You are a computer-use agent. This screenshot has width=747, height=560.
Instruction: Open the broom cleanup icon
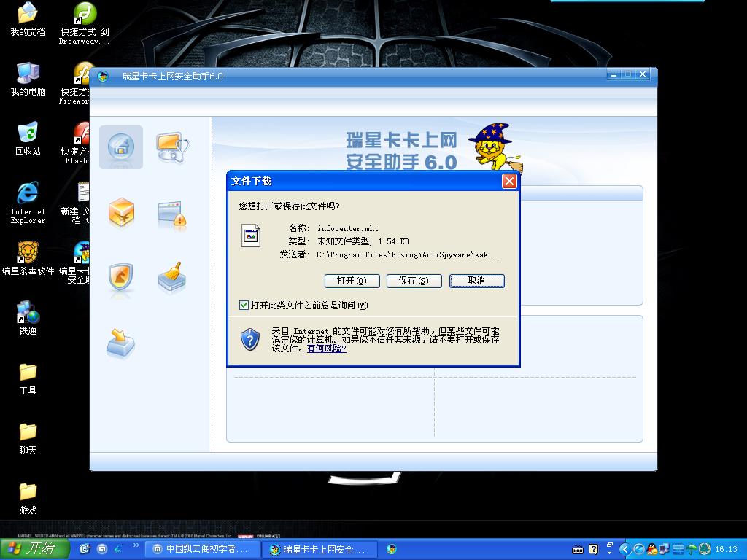click(171, 276)
